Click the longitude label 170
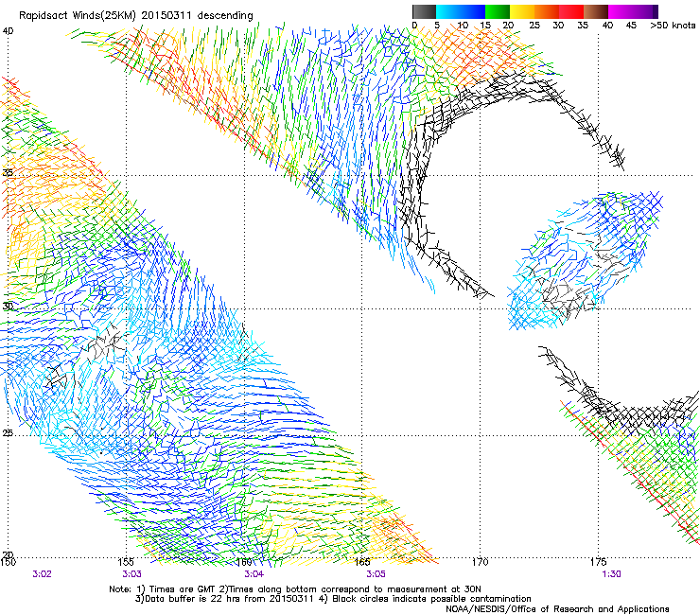 [480, 562]
